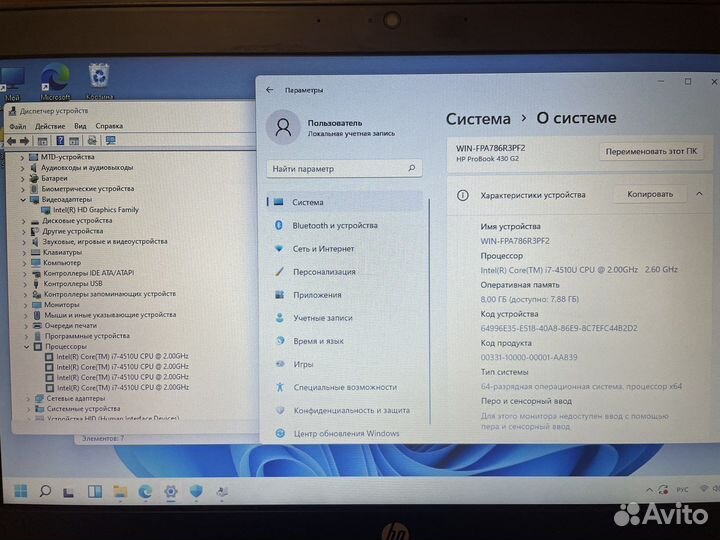Expand MTD-устройства tree node
This screenshot has width=720, height=540.
click(22, 157)
